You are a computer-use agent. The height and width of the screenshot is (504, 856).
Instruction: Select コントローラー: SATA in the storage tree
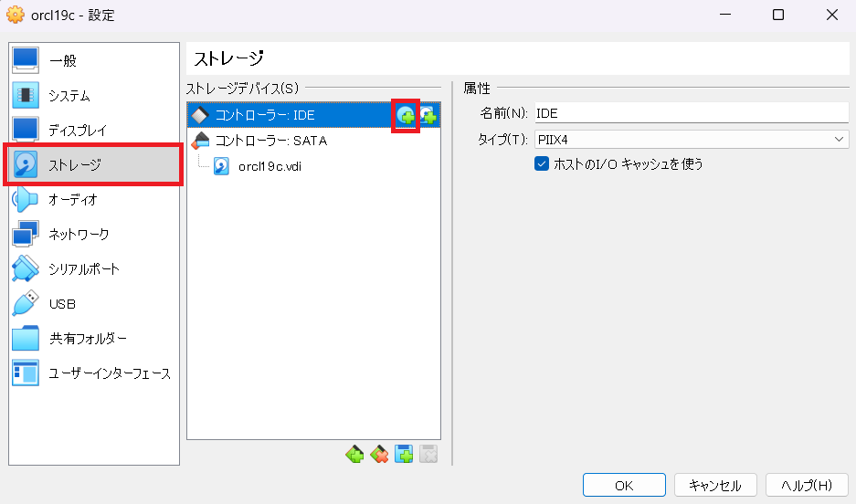[x=270, y=141]
